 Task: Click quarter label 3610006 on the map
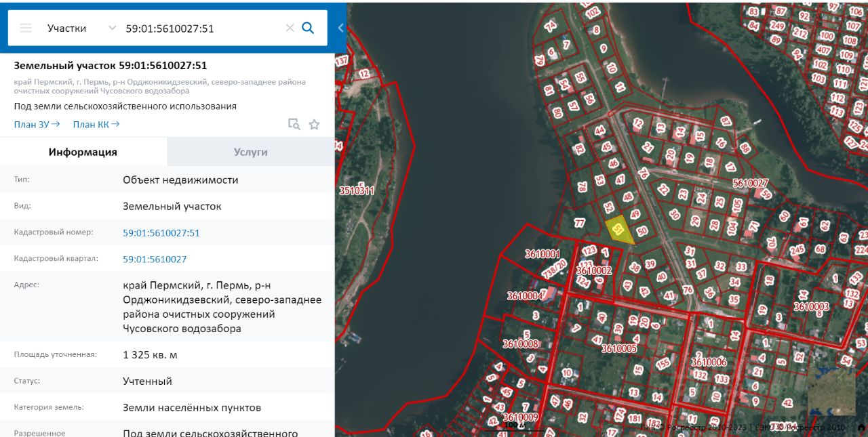(709, 362)
